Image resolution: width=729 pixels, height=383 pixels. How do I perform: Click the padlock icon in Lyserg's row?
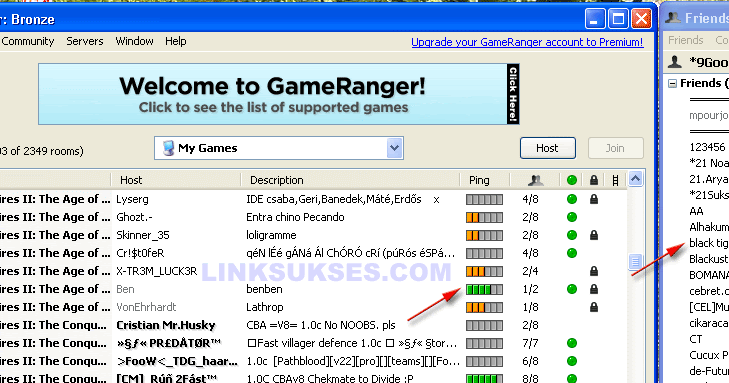pyautogui.click(x=594, y=199)
